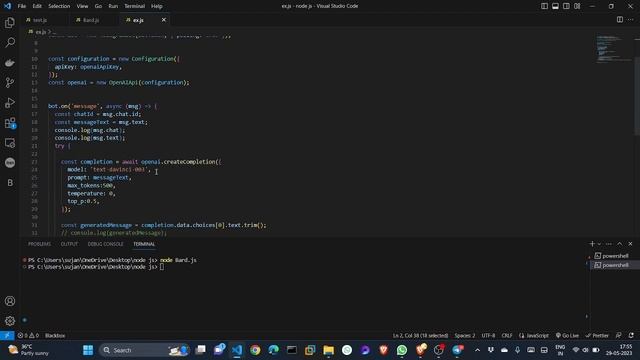Screen dimensions: 640x360
Task: Open Windows Start menu
Action: (88, 350)
